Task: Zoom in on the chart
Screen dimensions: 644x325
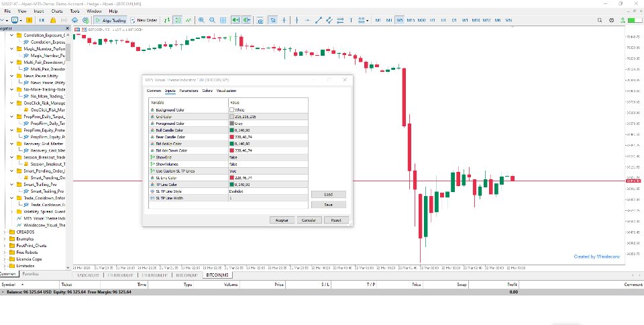Action: [x=201, y=20]
